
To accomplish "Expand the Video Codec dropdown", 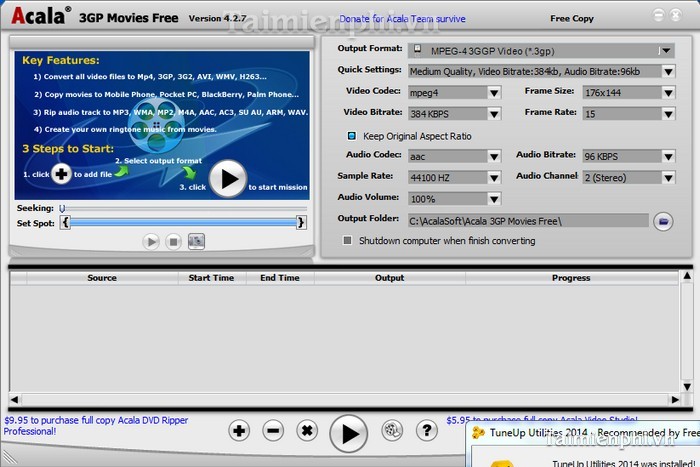I will (x=494, y=93).
